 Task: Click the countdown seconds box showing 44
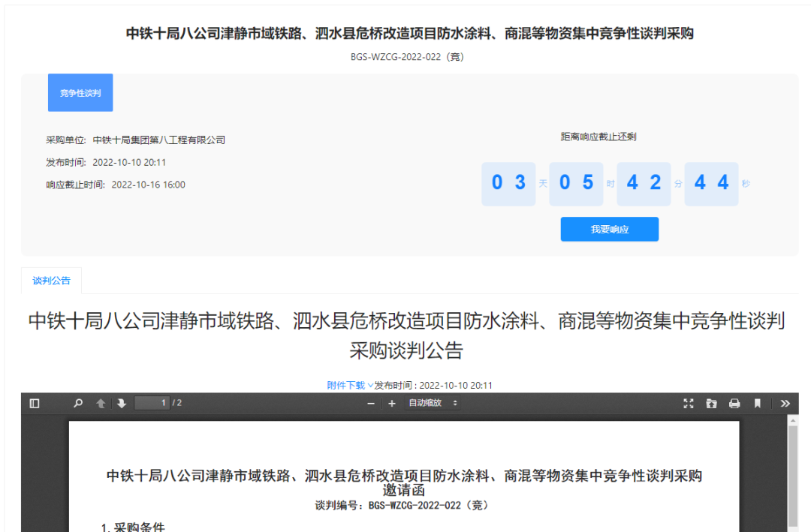pyautogui.click(x=711, y=184)
